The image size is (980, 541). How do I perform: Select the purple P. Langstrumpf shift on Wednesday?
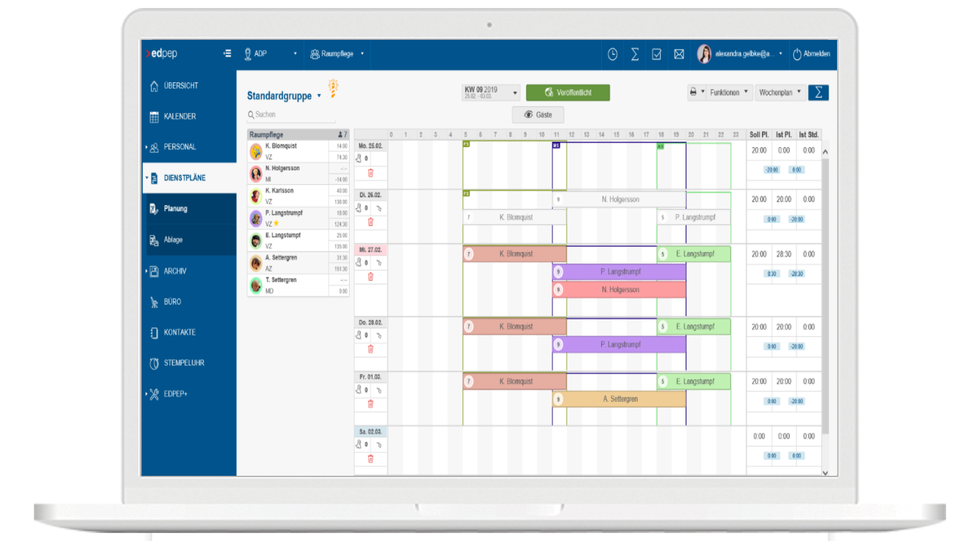point(619,272)
